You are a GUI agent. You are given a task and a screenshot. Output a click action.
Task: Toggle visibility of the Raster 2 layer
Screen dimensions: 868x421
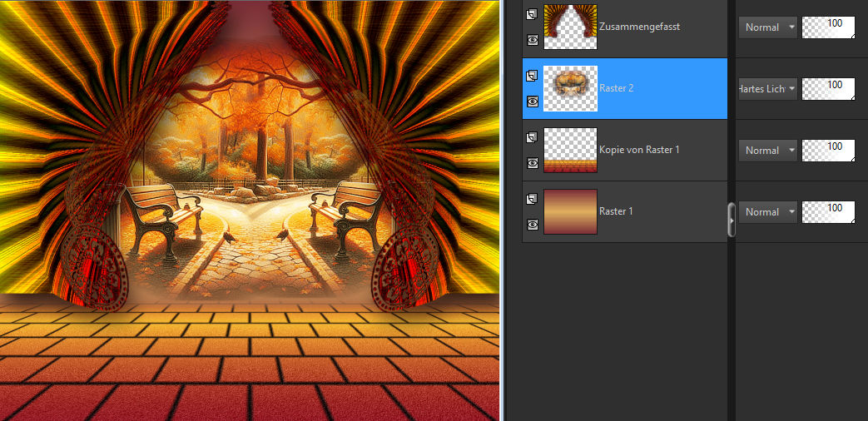point(533,101)
